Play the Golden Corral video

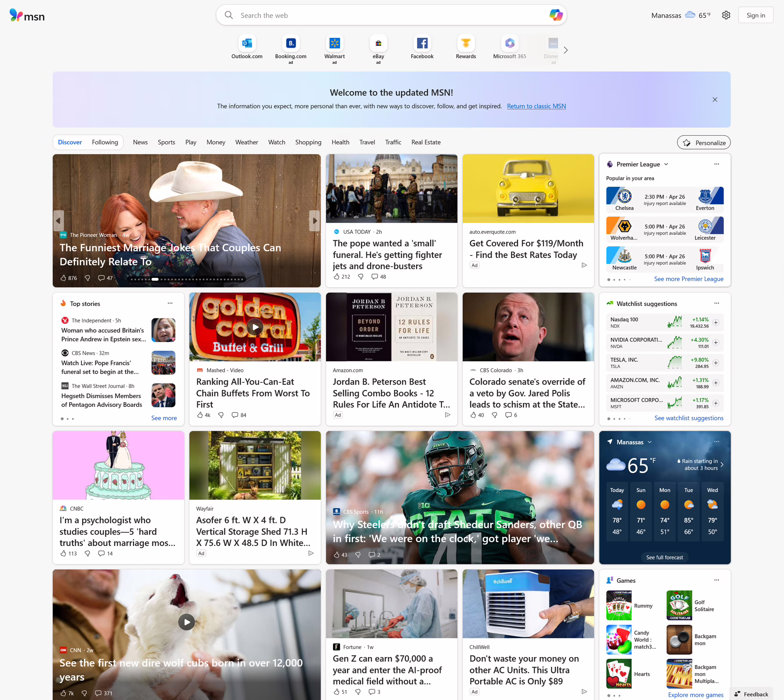click(255, 327)
